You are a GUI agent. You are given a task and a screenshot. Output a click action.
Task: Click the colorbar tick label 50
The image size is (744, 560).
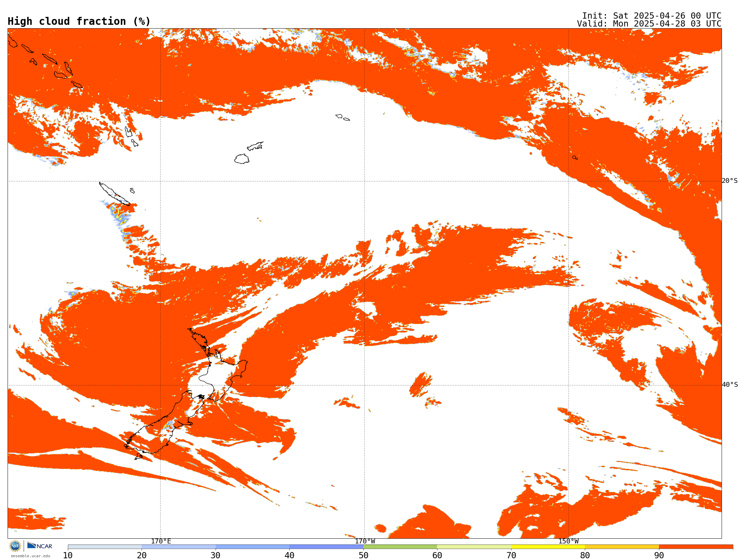click(363, 555)
